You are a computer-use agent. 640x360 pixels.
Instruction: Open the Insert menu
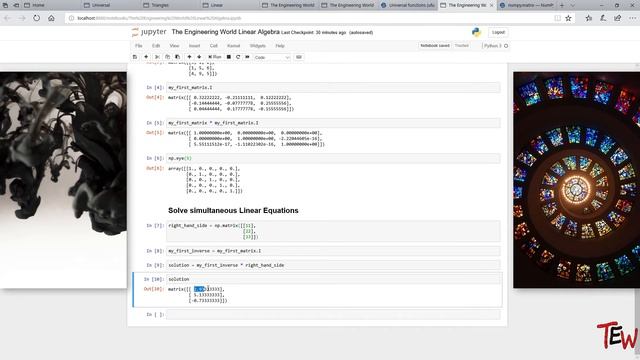(x=194, y=46)
